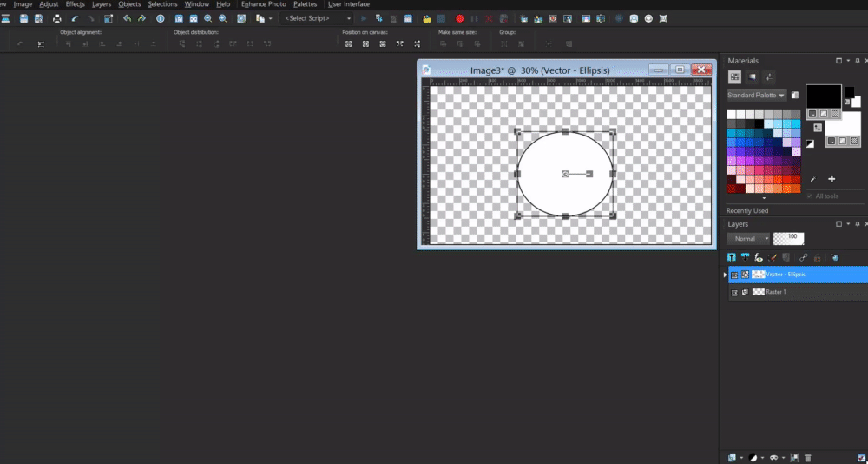Click the large black foreground color swatch

tap(823, 95)
